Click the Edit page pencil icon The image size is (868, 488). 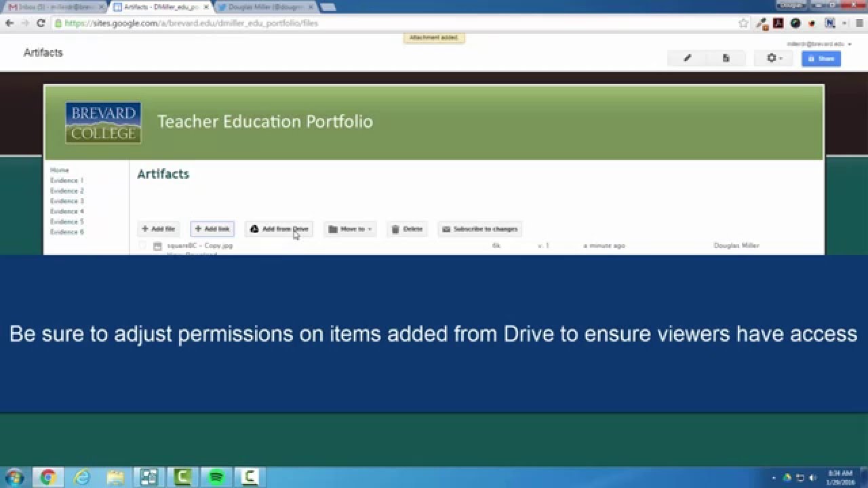tap(687, 58)
